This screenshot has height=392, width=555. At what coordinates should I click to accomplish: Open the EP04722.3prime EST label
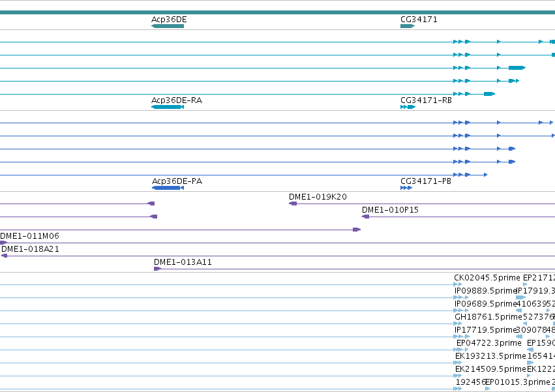click(489, 343)
